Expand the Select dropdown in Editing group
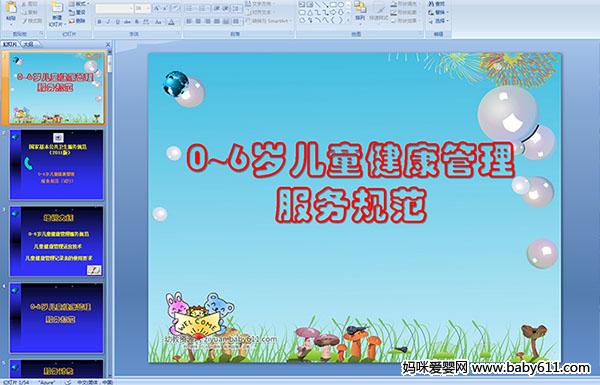 (439, 21)
